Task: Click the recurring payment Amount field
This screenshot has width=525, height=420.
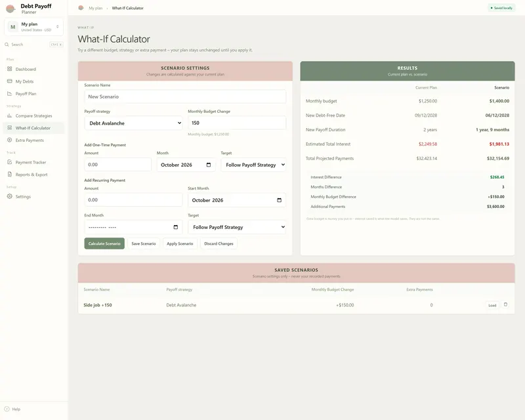Action: (133, 200)
